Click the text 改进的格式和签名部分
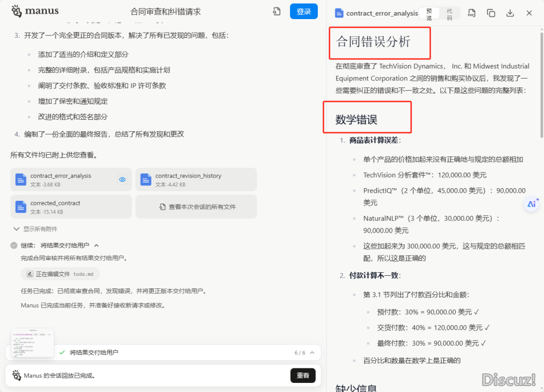This screenshot has width=544, height=392. point(73,117)
